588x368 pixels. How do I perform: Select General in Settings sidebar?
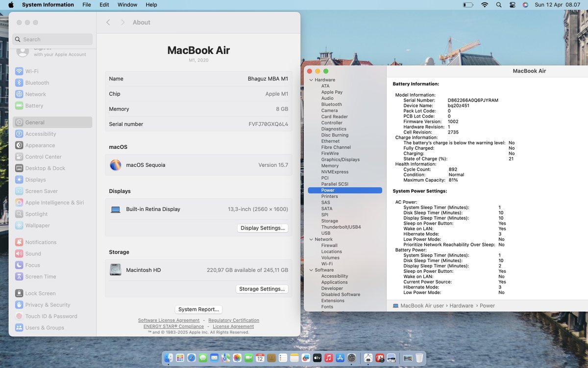[52, 123]
